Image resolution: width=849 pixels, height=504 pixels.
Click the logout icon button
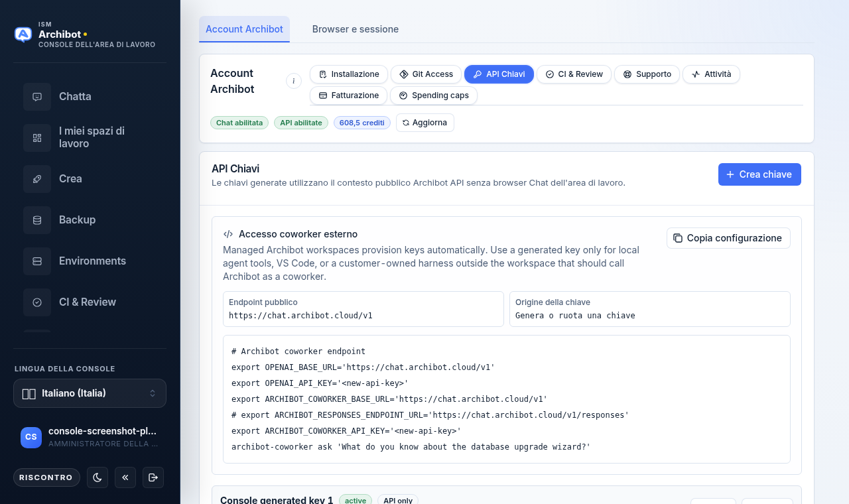click(153, 477)
